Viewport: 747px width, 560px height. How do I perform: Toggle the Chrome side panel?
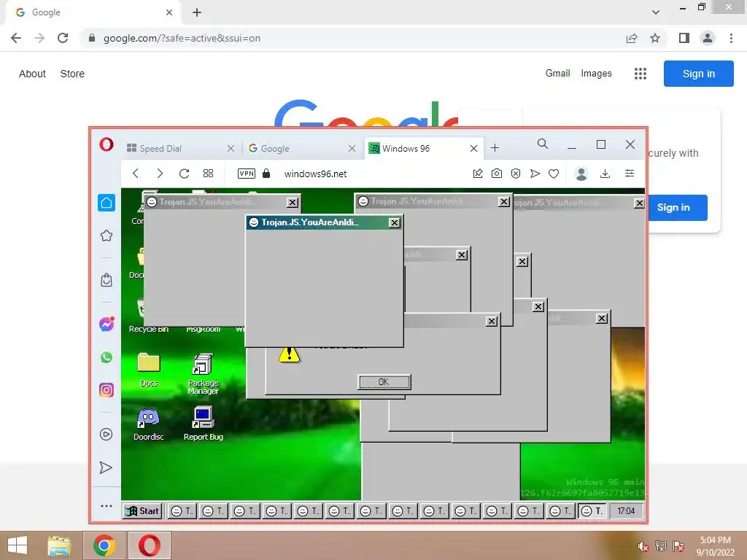684,38
